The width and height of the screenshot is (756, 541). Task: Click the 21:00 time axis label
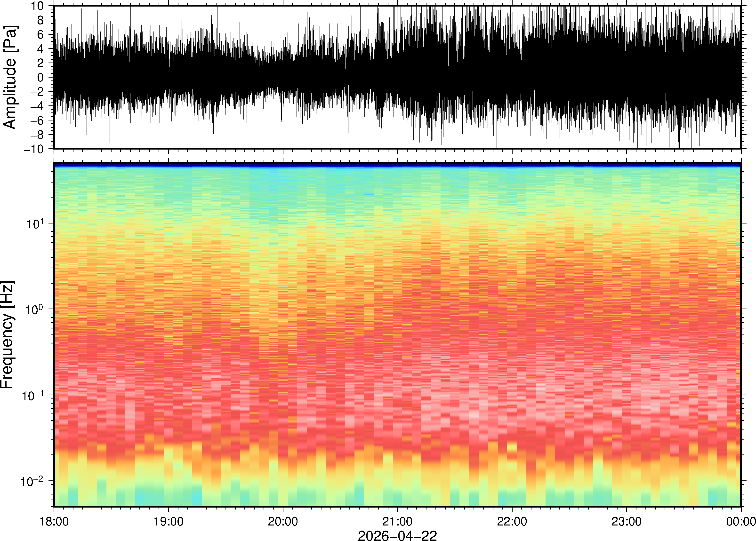(x=397, y=521)
